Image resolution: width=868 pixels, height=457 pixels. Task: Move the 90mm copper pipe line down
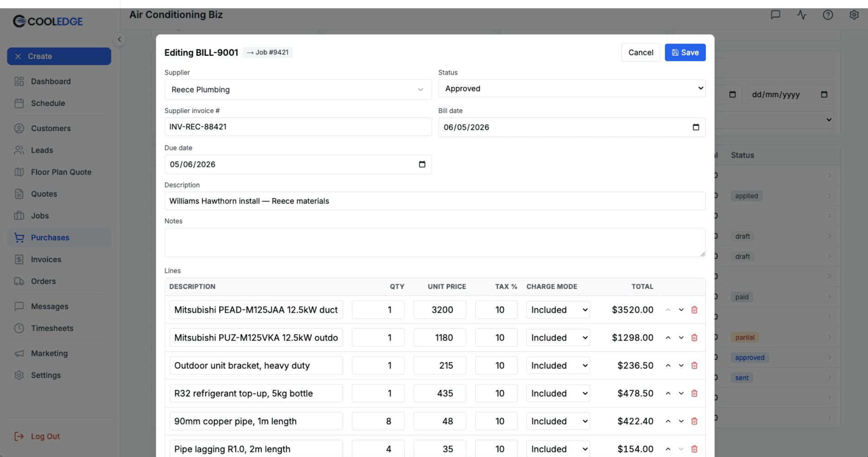coord(681,421)
